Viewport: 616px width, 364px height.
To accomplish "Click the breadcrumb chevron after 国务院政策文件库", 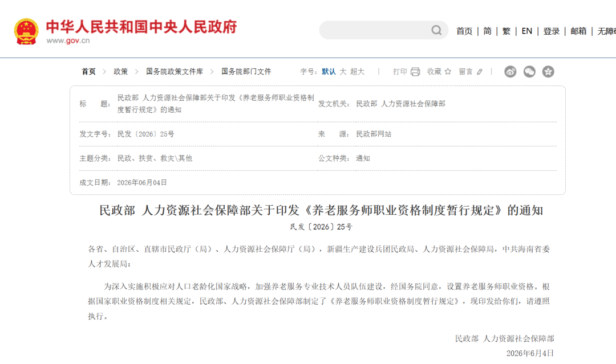I will 212,71.
